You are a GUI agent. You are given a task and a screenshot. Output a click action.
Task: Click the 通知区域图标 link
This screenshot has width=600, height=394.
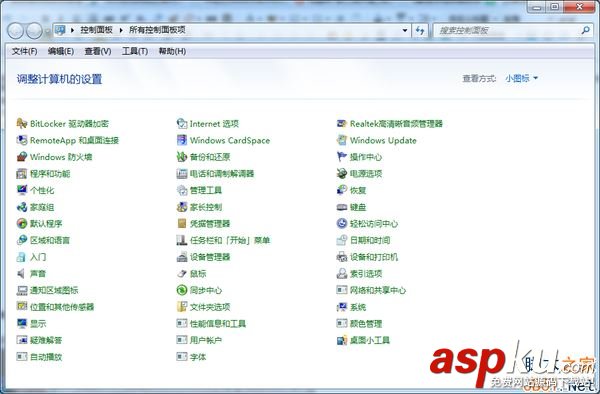coord(54,290)
